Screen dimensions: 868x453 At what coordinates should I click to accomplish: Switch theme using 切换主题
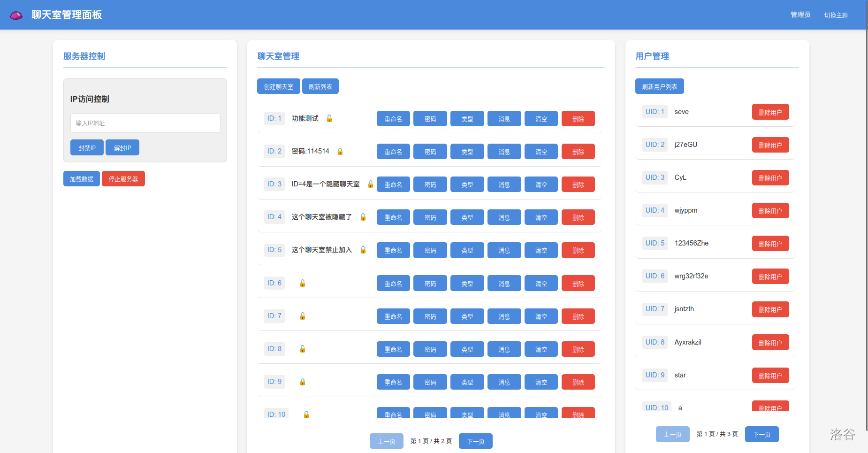[836, 15]
